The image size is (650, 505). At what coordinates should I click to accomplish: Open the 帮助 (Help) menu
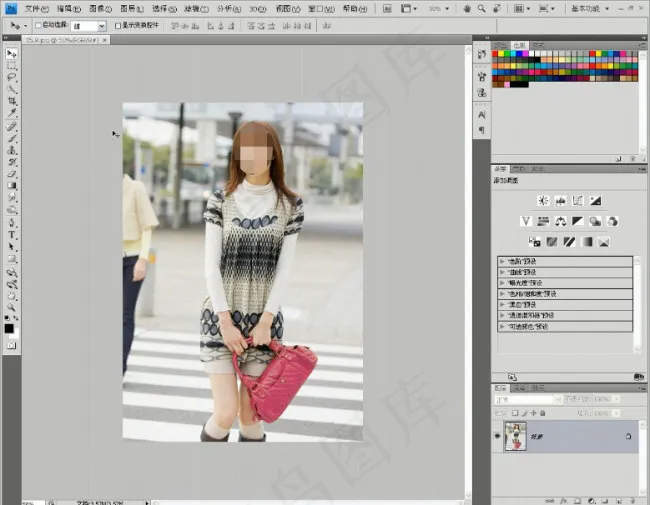[355, 9]
